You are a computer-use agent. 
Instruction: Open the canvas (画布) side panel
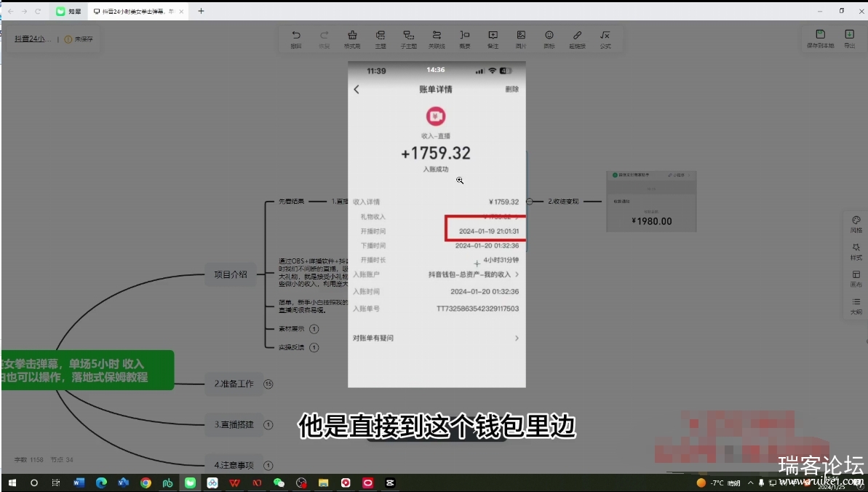pyautogui.click(x=856, y=279)
